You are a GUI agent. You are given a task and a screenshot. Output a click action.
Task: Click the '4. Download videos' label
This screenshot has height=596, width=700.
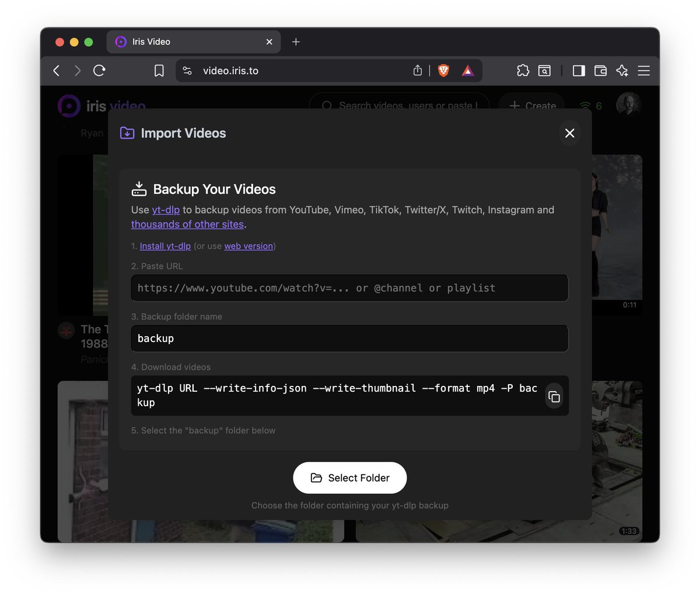[x=171, y=367]
